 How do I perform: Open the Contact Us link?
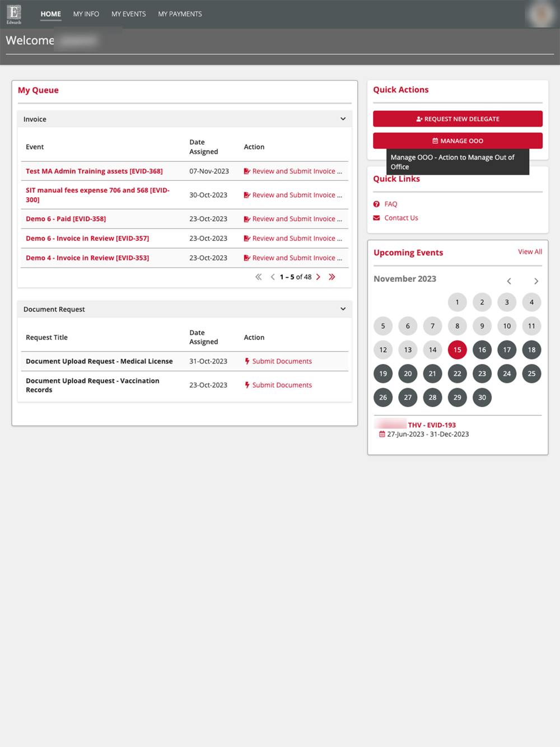pos(402,218)
